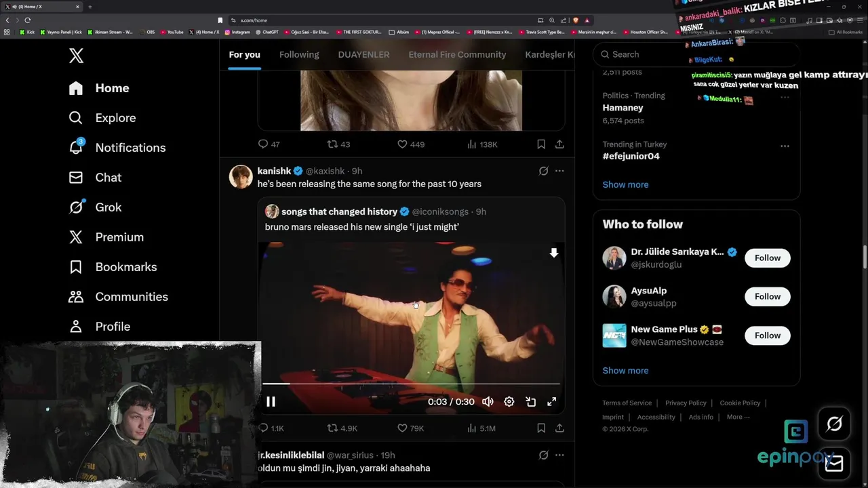Click the Grok icon on war_sirius post

543,455
